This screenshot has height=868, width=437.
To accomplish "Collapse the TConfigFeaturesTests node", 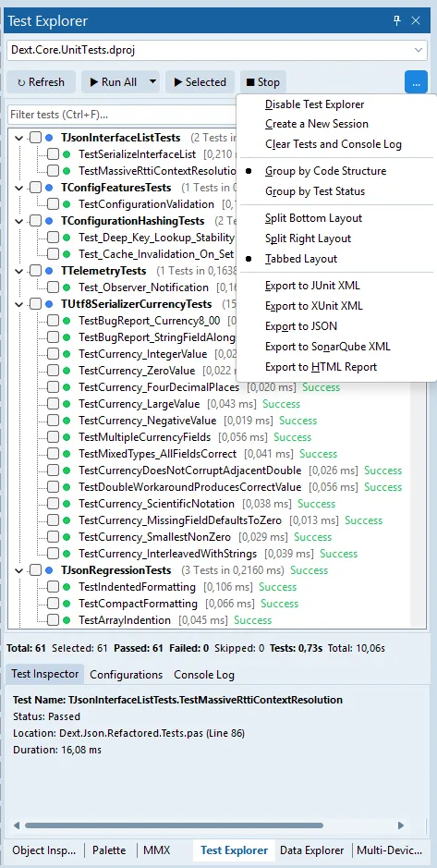I will 19,188.
